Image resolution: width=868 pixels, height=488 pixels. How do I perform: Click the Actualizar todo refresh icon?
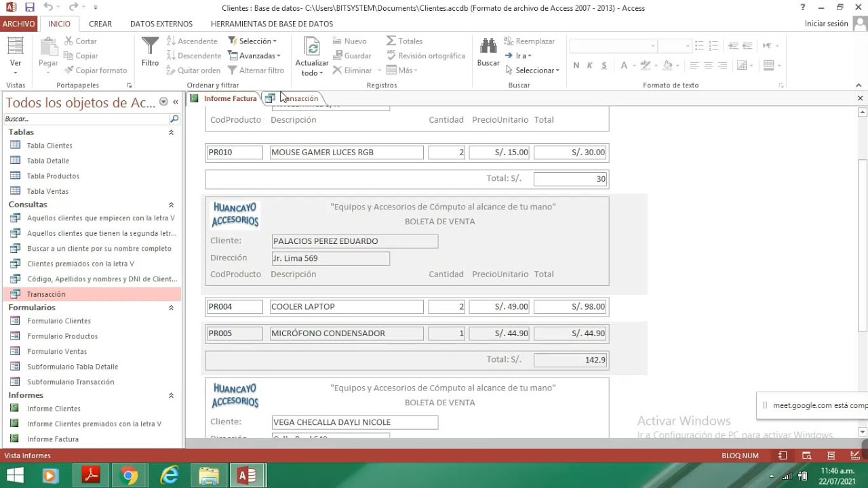point(312,46)
